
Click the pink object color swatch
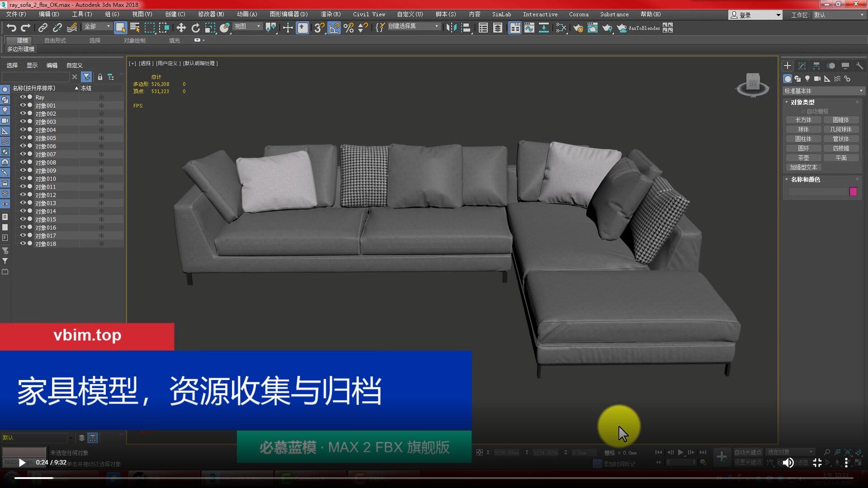(853, 192)
